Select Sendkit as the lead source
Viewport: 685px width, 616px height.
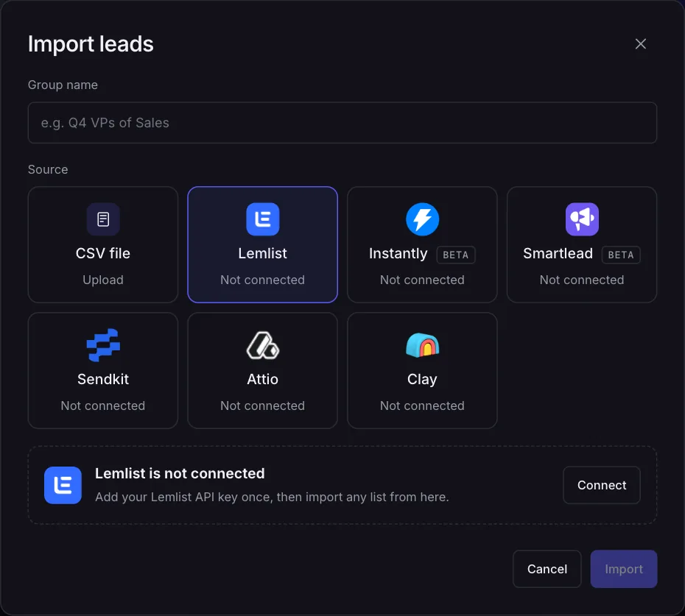click(x=103, y=370)
